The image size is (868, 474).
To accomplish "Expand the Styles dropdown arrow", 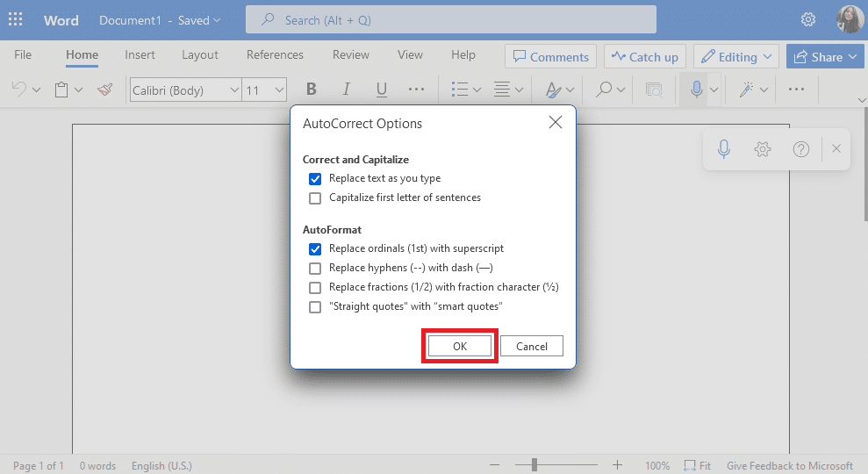I will 570,90.
